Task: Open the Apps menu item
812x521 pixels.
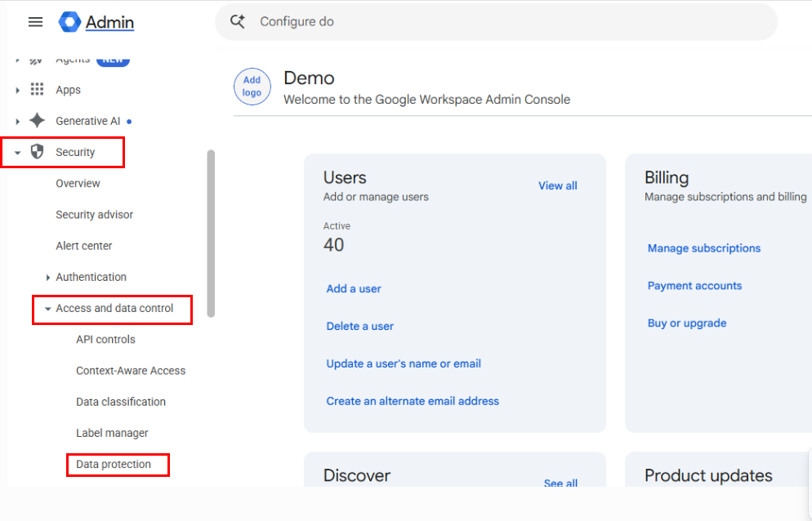Action: click(x=69, y=90)
